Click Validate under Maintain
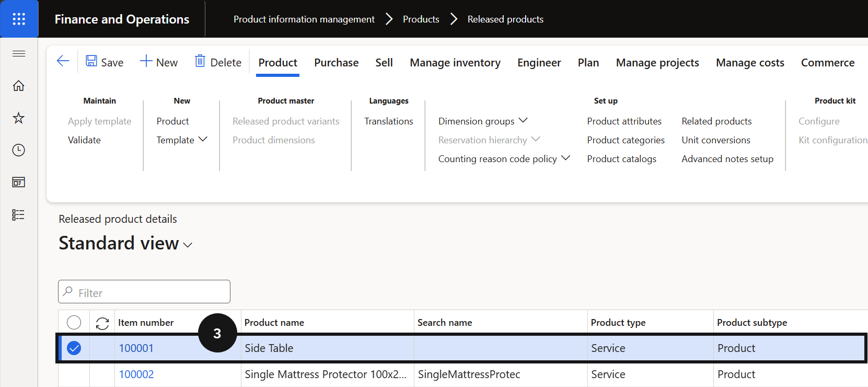The image size is (868, 387). (x=84, y=140)
